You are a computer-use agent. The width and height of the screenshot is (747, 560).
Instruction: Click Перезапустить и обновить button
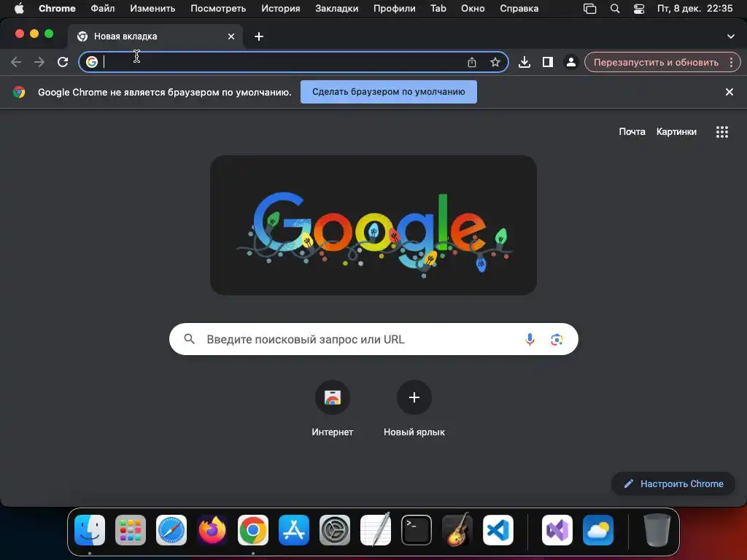(656, 62)
